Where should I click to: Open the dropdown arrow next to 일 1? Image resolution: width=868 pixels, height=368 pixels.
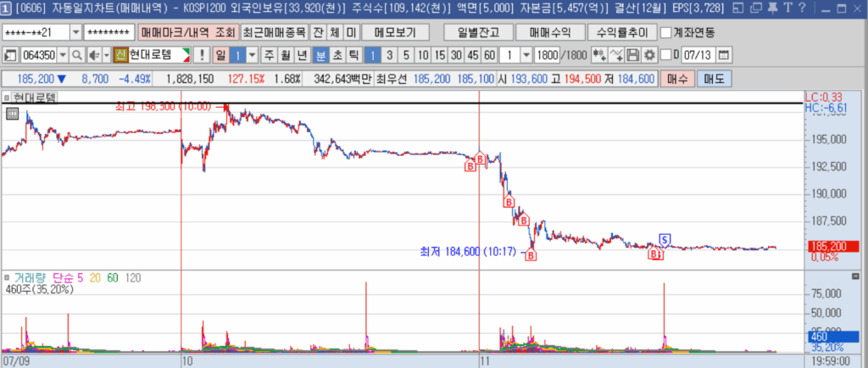[x=252, y=55]
